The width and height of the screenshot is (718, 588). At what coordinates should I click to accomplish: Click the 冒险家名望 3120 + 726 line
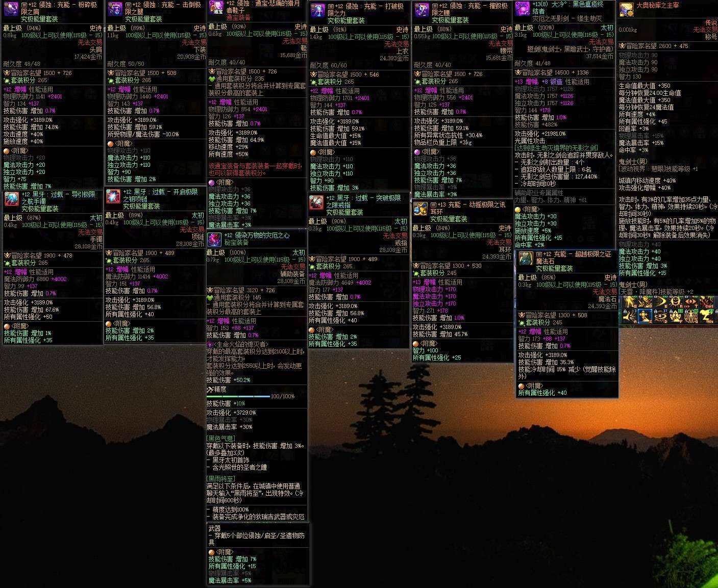(242, 290)
